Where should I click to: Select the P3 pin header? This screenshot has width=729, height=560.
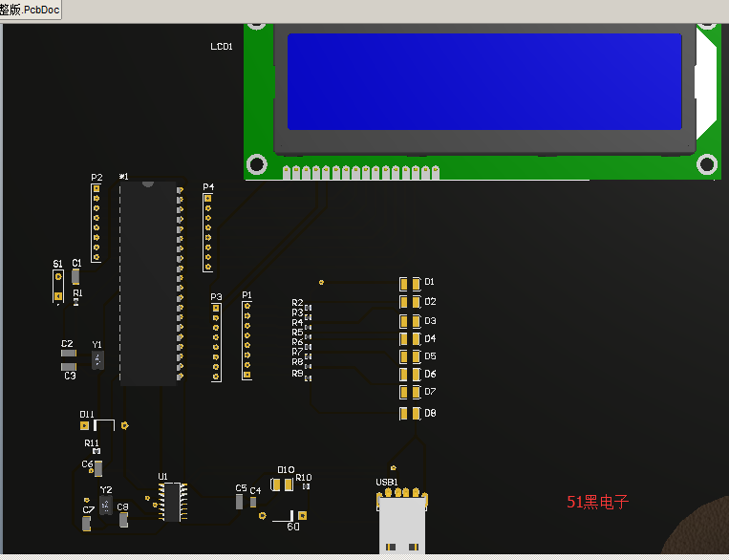[216, 342]
